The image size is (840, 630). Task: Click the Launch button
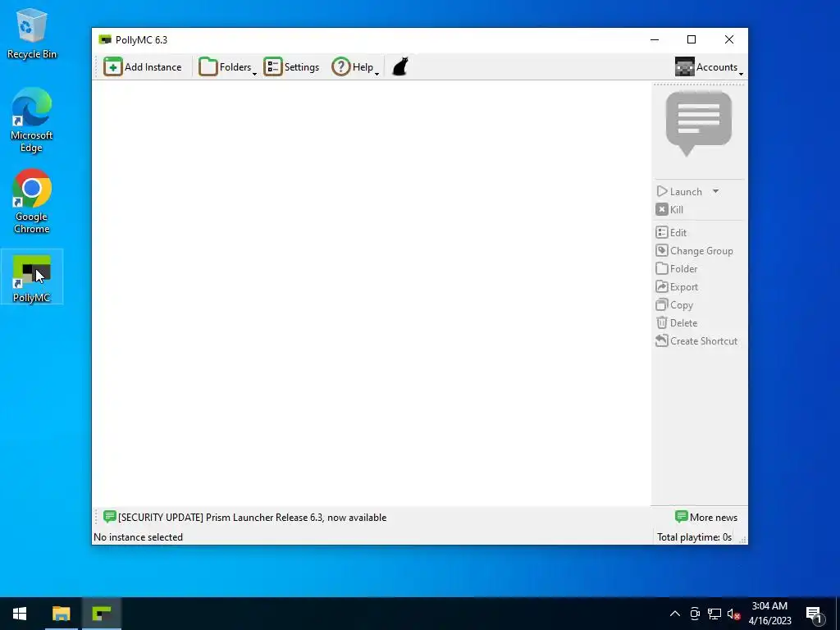click(679, 192)
